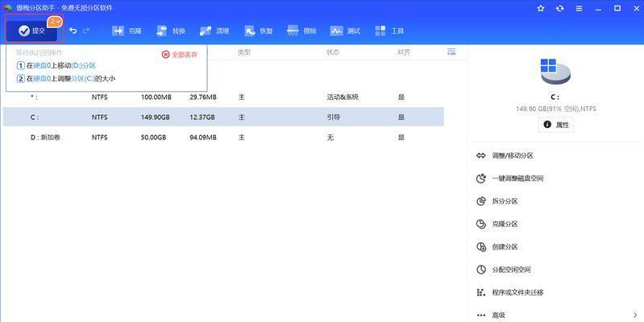Open 属性 (Properties) for C: drive
The image size is (644, 322).
(x=556, y=125)
